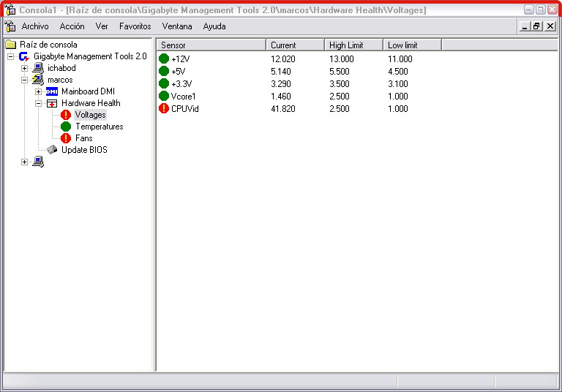Select Raíz de consola root folder
Screen dimensions: 562x392
click(x=48, y=45)
